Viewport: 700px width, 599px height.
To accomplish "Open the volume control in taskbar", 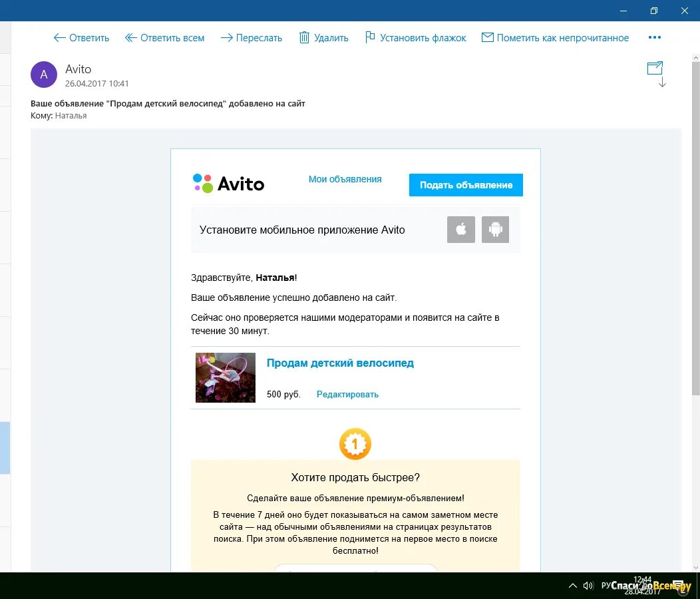I will (x=588, y=586).
